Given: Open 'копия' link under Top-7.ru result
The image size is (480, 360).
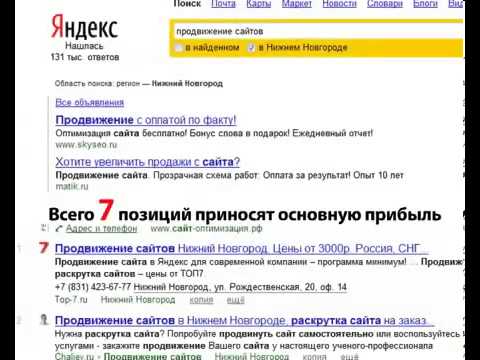Looking at the screenshot, I should click(x=201, y=300).
